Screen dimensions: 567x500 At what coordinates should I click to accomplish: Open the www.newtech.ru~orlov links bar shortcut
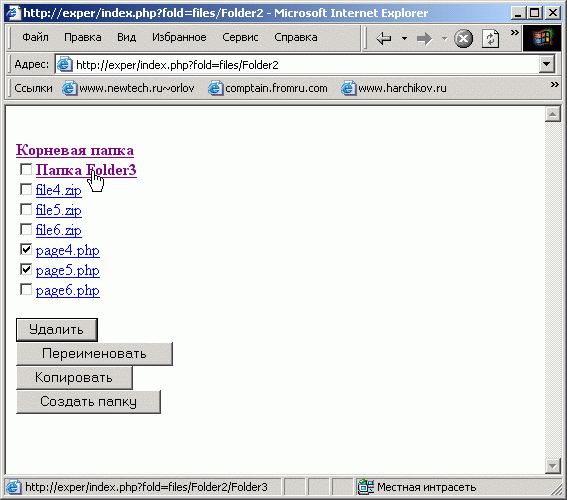(x=128, y=88)
